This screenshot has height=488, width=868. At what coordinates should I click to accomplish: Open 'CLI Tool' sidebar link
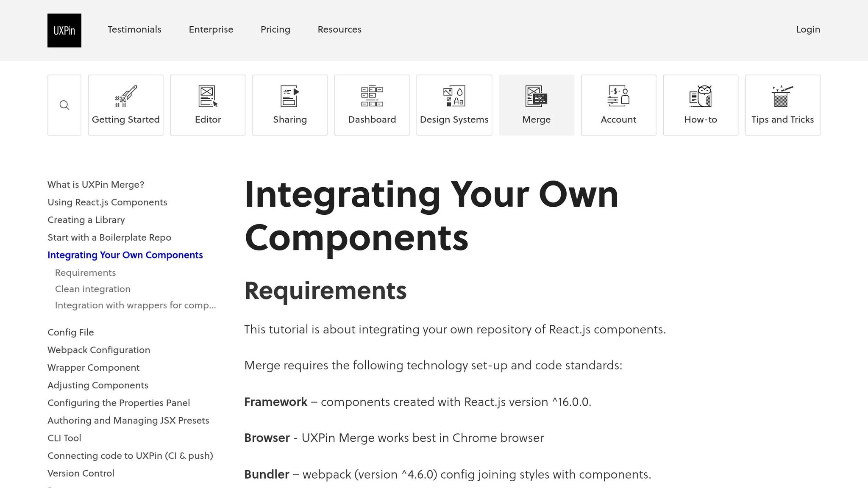click(64, 438)
